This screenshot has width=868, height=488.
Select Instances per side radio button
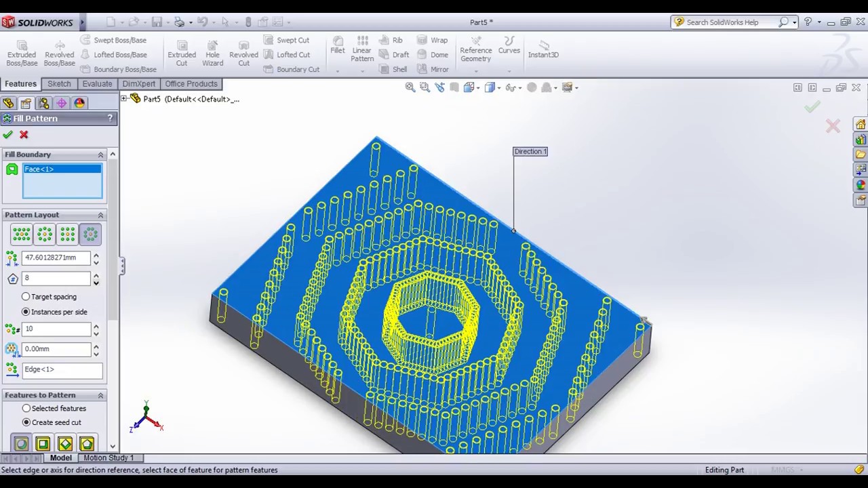(x=26, y=312)
